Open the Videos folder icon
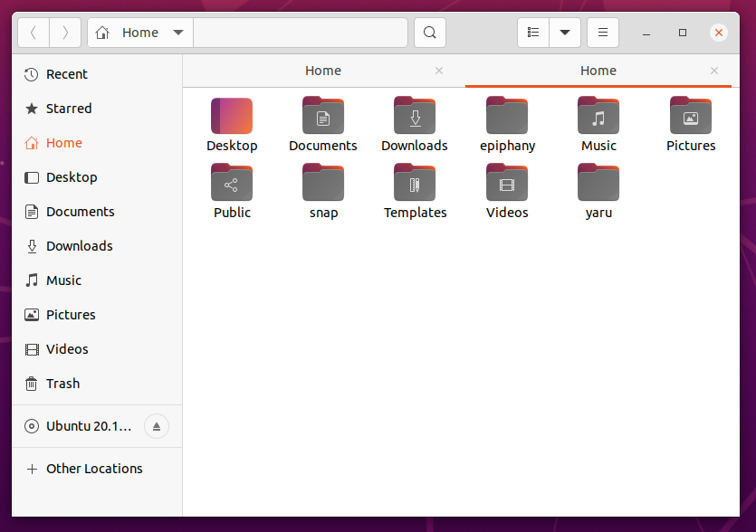The width and height of the screenshot is (756, 532). pyautogui.click(x=507, y=183)
